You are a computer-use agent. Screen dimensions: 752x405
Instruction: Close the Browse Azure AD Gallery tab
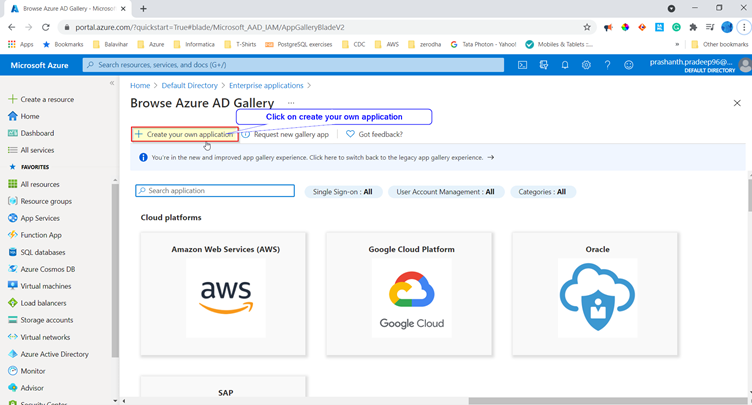pos(123,9)
